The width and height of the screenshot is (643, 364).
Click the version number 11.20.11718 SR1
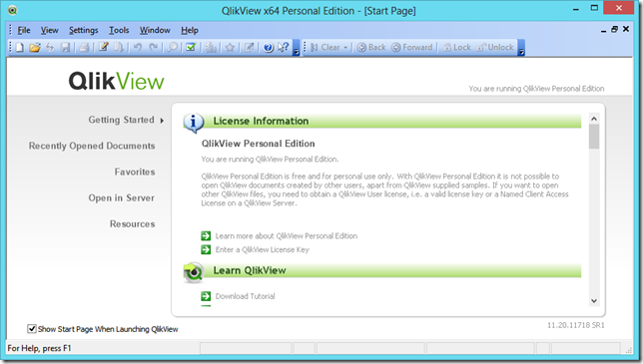point(576,325)
